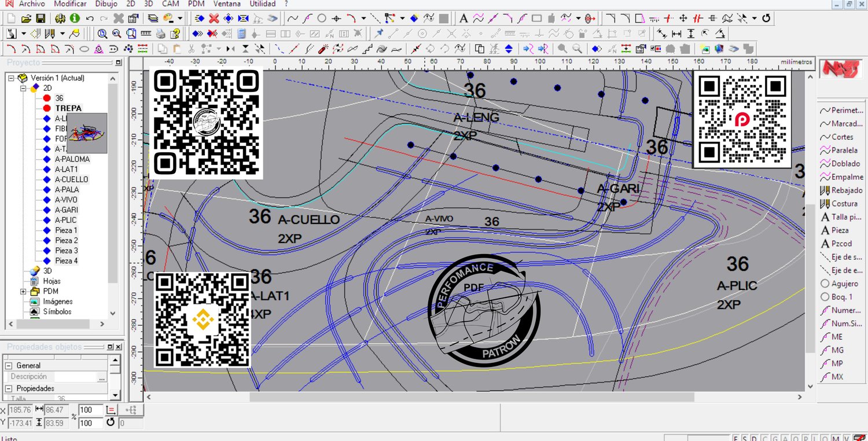Save using the floppy disk icon

click(41, 19)
